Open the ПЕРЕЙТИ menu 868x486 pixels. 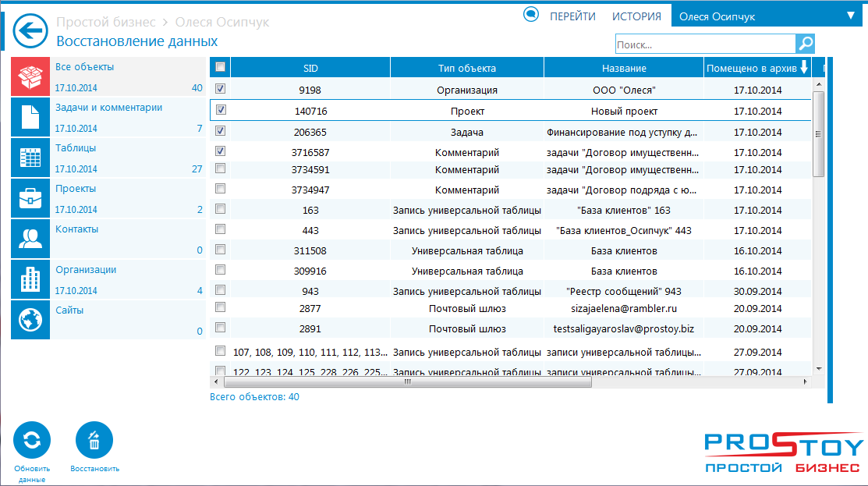pyautogui.click(x=572, y=16)
